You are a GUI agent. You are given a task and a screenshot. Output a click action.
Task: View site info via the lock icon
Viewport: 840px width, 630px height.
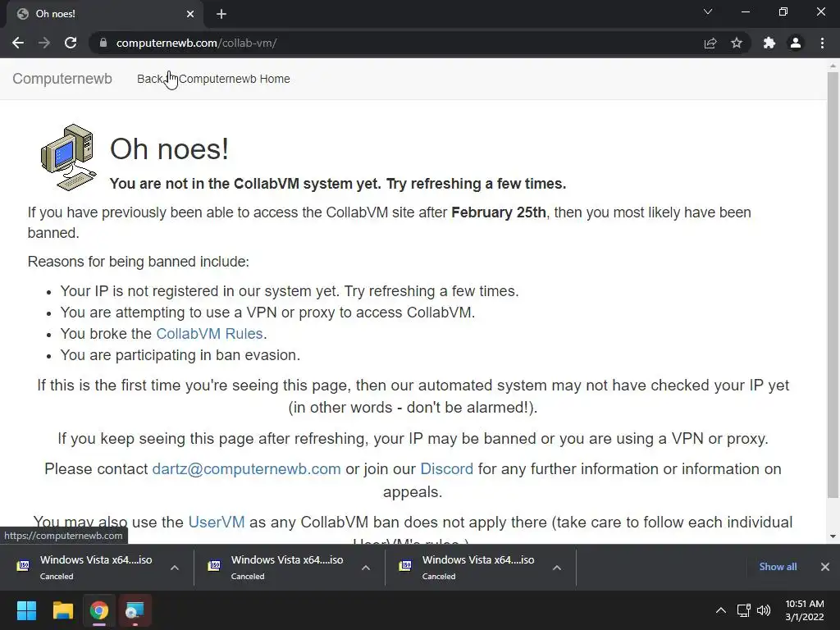pos(103,43)
